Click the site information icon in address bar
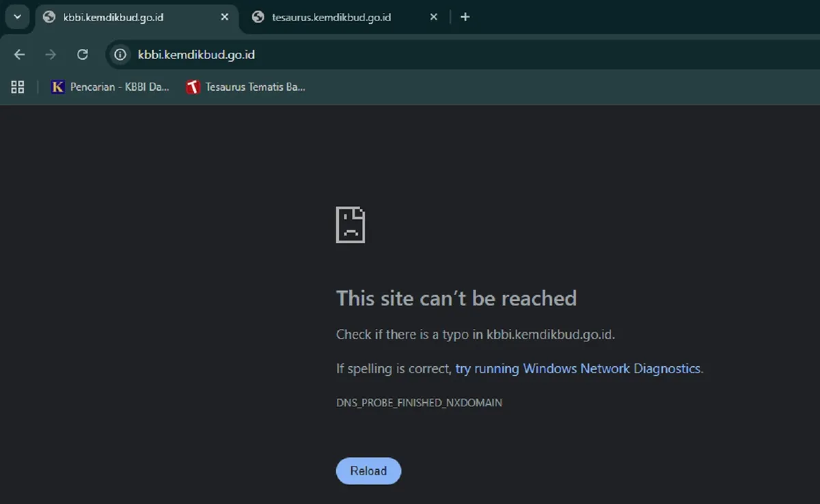Screen dimensions: 820x504 (119, 54)
